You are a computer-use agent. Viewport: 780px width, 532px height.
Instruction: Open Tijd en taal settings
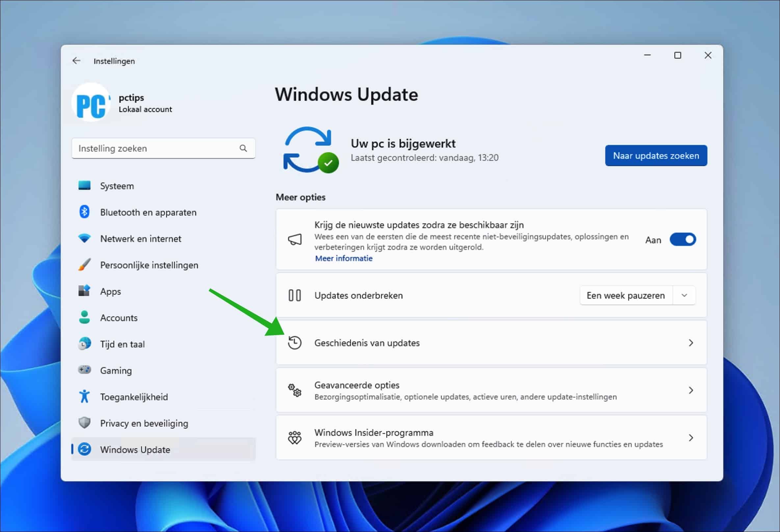tap(163, 344)
